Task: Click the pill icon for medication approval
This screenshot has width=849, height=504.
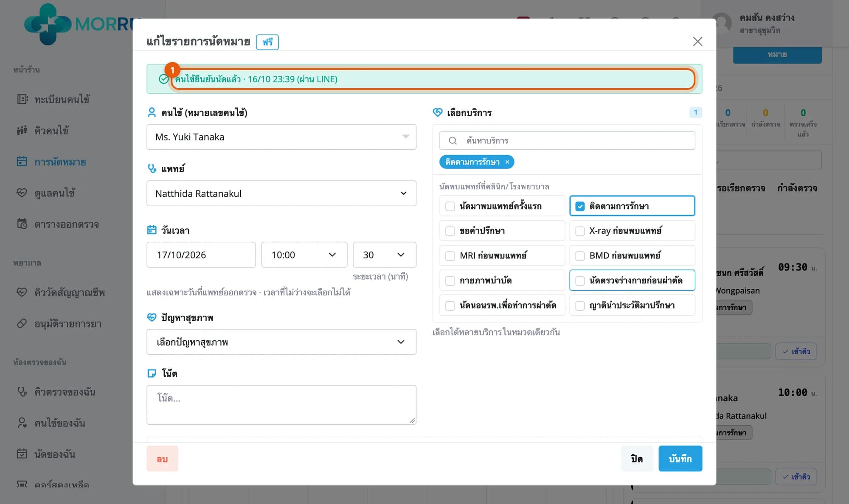Action: click(22, 324)
